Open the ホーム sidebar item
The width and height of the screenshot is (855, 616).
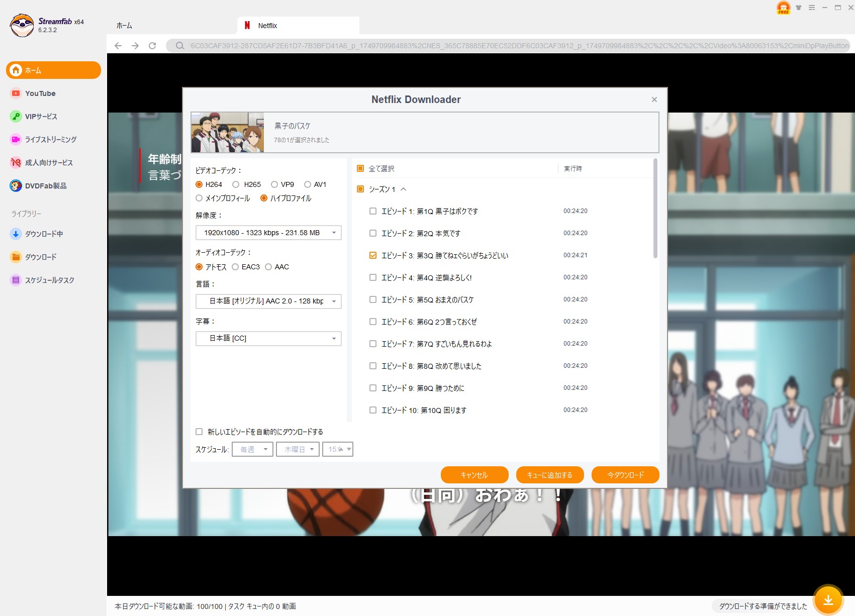53,70
